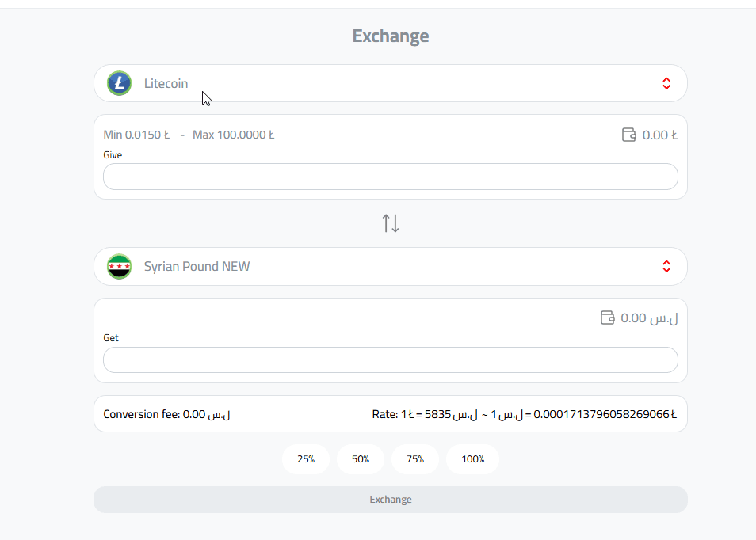Click the 0.00 ل.س wallet balance value
This screenshot has height=540, width=756.
(649, 318)
